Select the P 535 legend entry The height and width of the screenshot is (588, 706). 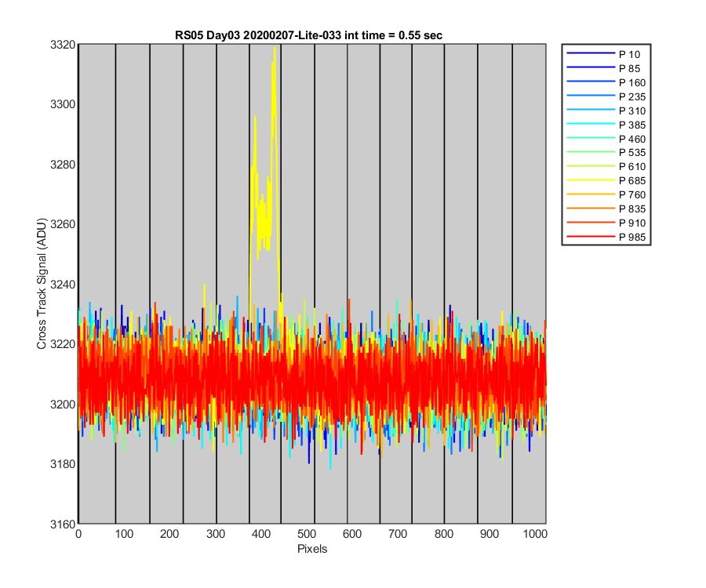tap(606, 153)
